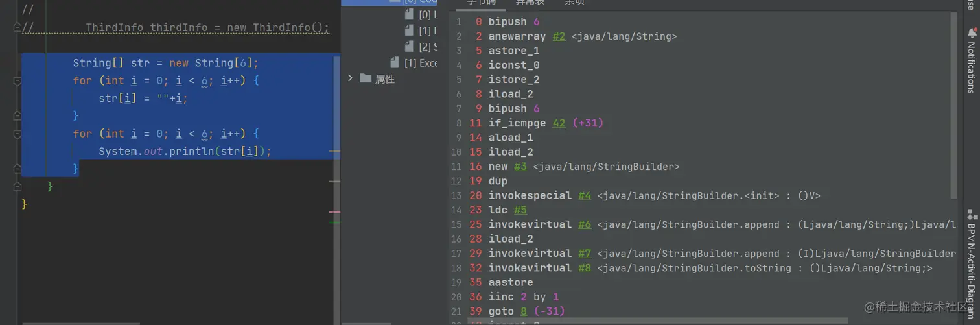Open the Notifications tool window bell icon
Viewport: 980px width, 325px height.
(972, 32)
